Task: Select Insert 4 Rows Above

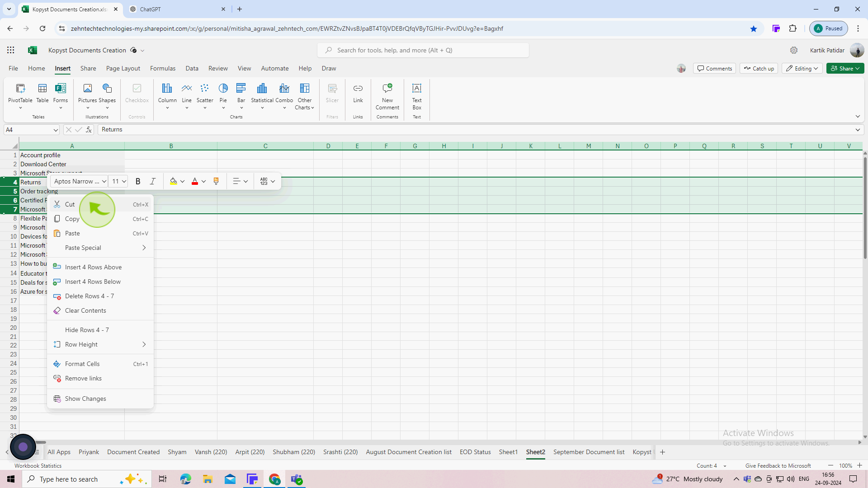Action: pyautogui.click(x=100, y=267)
